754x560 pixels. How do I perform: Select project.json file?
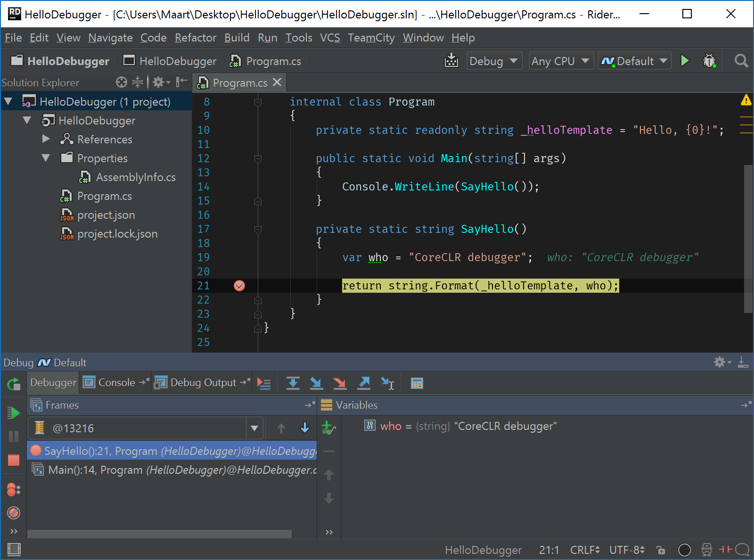(98, 214)
